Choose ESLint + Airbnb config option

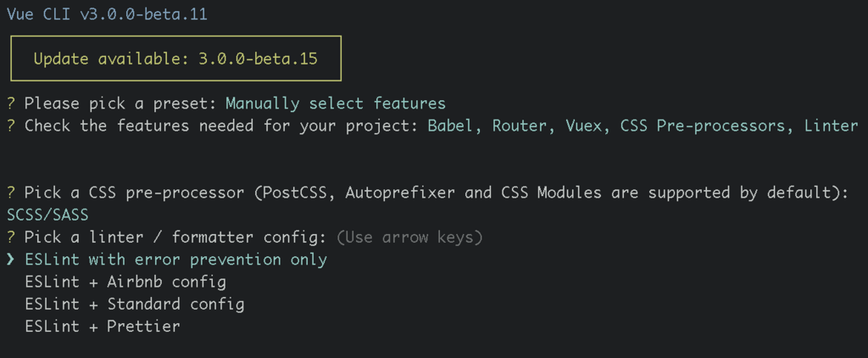click(x=125, y=282)
